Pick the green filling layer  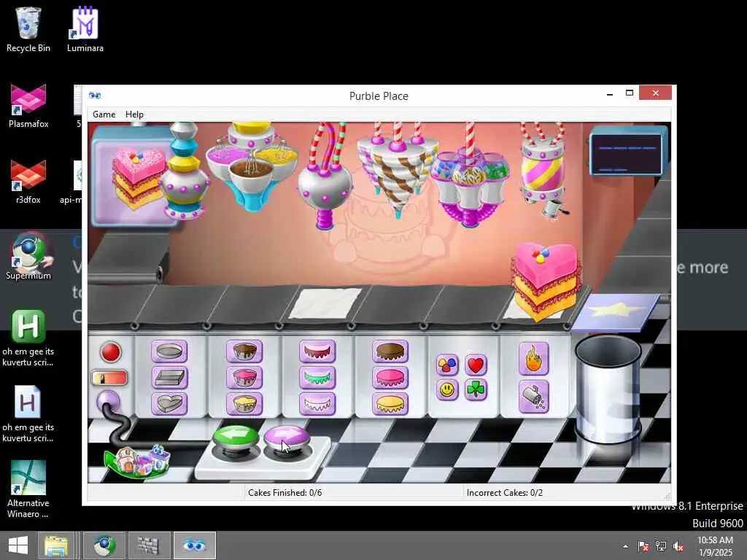pos(317,378)
